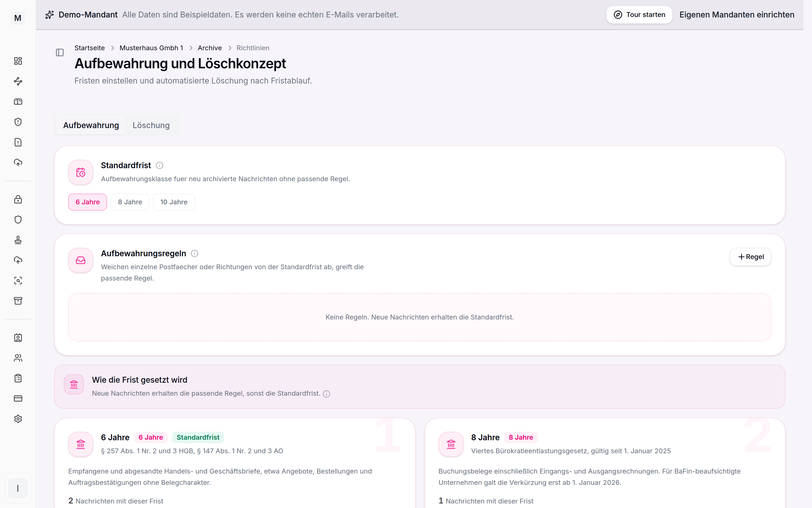Click the cloud upload icon below the stamp icon

tap(18, 260)
